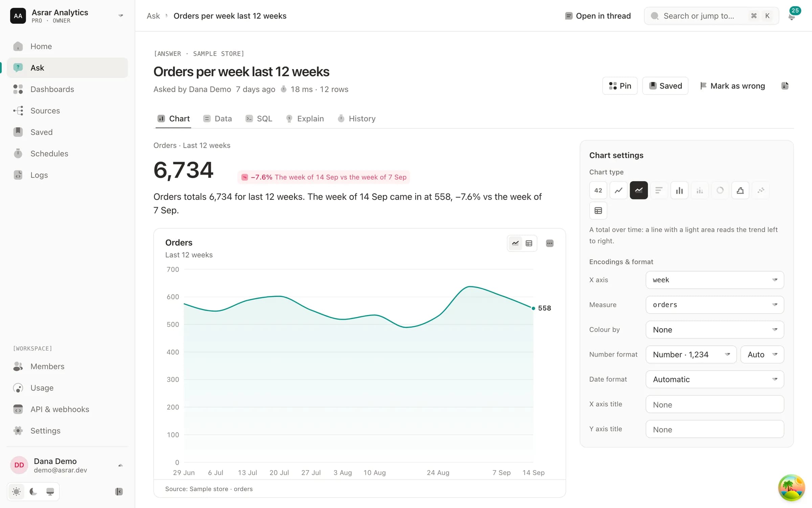812x508 pixels.
Task: Expand the Asrar Analytics workspace switcher
Action: 67,16
